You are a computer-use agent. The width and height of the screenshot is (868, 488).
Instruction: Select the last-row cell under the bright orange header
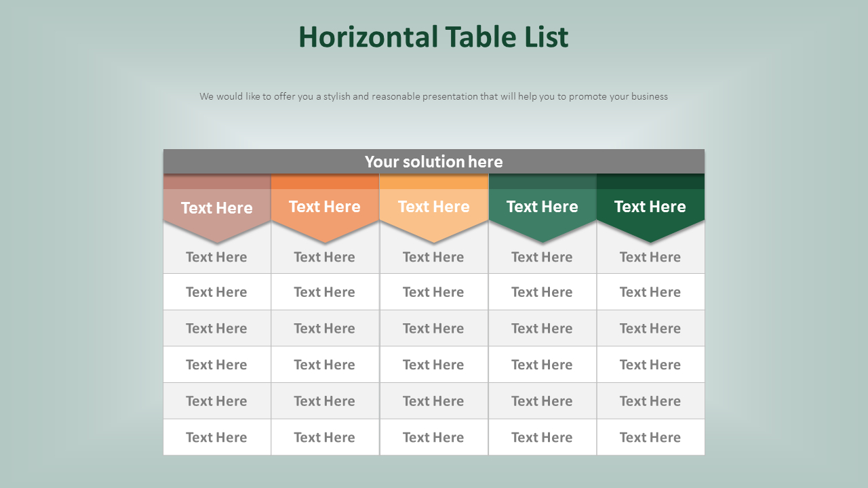coord(325,437)
